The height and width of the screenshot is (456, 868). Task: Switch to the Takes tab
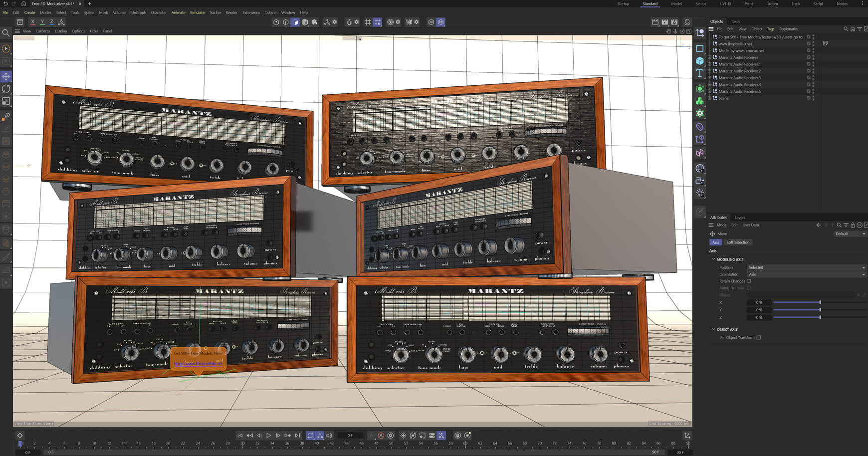(x=735, y=21)
